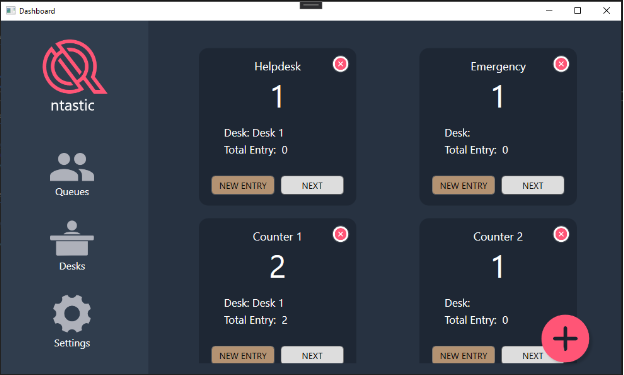This screenshot has width=624, height=375.
Task: Select the Settings label in sidebar
Action: click(x=72, y=343)
